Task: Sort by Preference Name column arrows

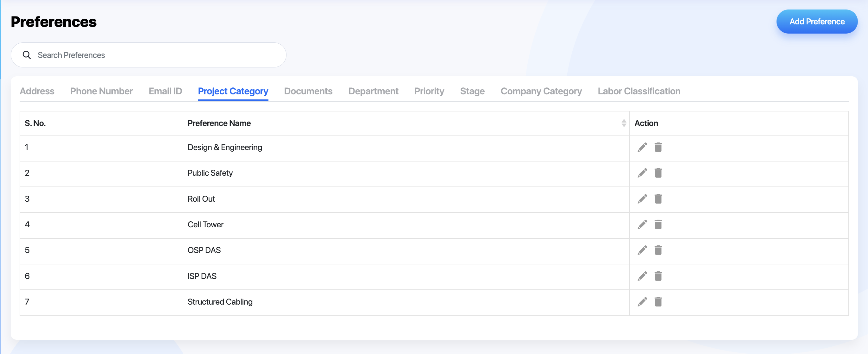Action: tap(624, 123)
